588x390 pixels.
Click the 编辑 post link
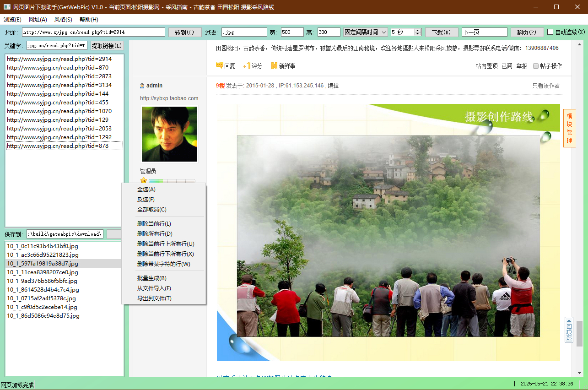(x=333, y=86)
